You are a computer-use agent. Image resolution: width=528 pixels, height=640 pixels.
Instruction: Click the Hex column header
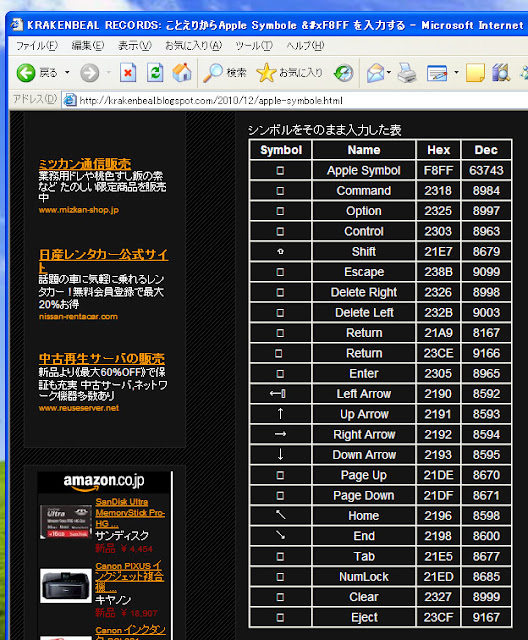pyautogui.click(x=438, y=150)
